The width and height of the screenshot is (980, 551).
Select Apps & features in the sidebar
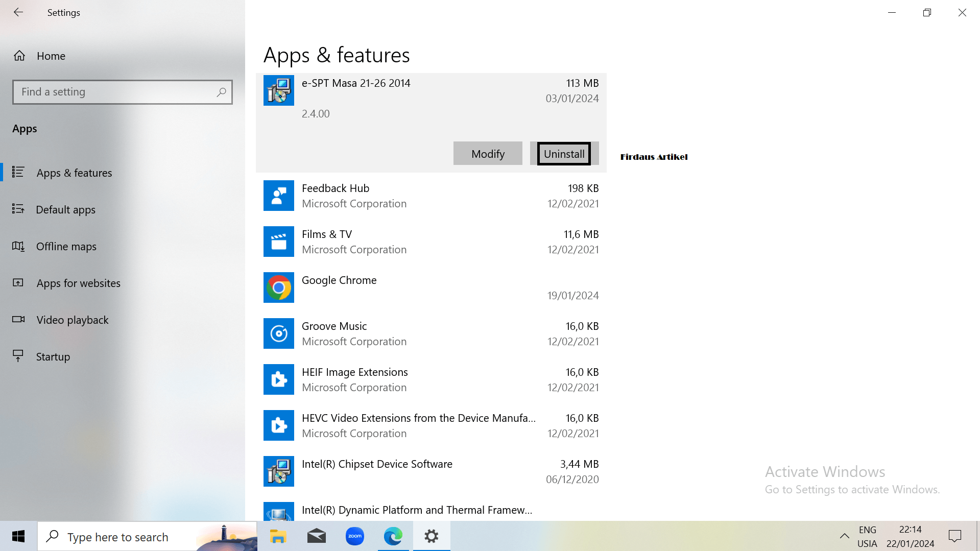123,173
